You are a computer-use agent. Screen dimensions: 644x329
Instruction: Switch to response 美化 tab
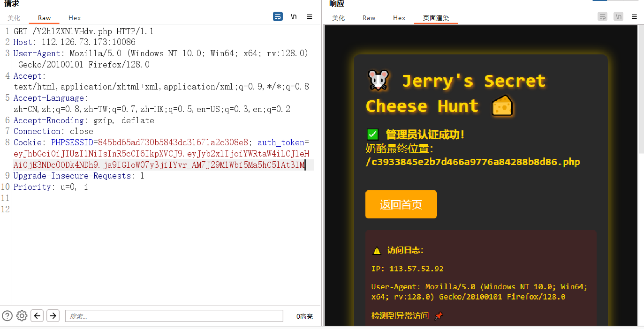338,18
